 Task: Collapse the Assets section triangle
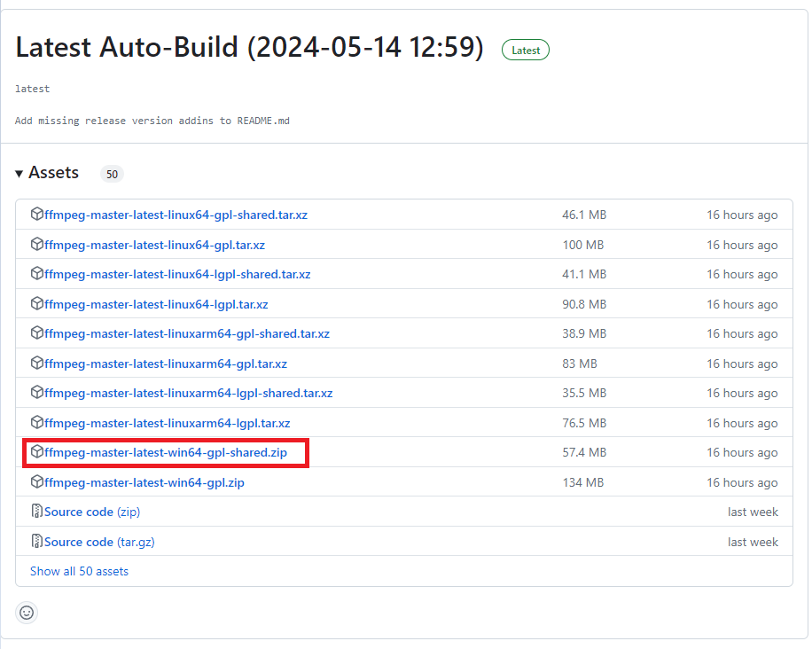click(20, 174)
